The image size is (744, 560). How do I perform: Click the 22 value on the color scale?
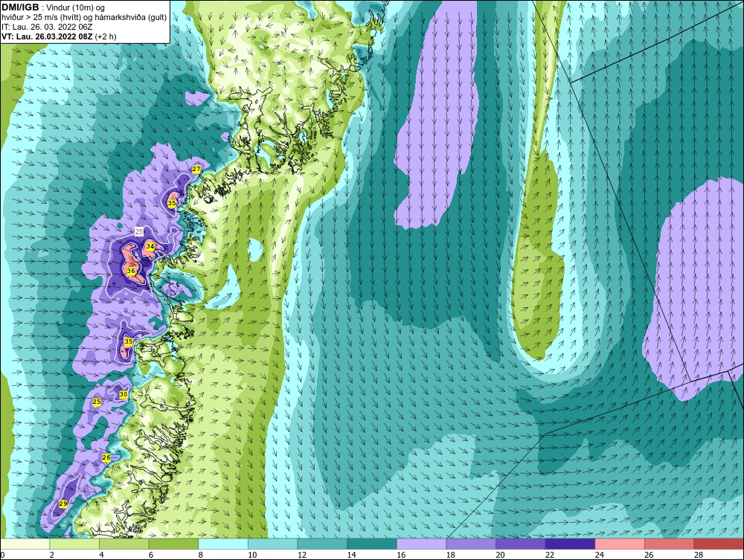550,555
